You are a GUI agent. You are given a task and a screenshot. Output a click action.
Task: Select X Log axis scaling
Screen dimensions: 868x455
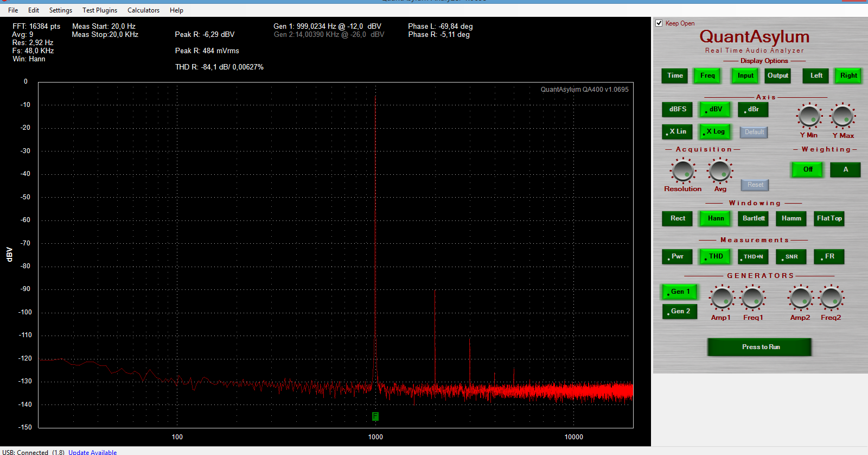(716, 131)
